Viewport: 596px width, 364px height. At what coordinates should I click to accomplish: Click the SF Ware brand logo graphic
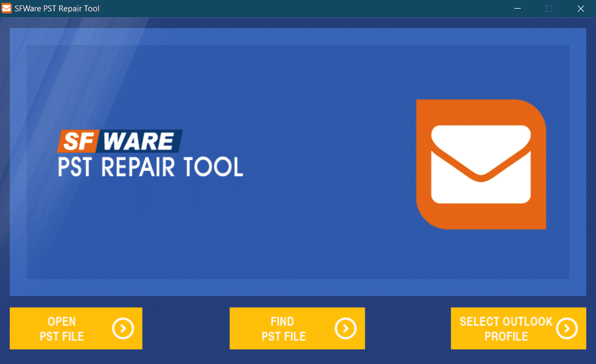120,140
